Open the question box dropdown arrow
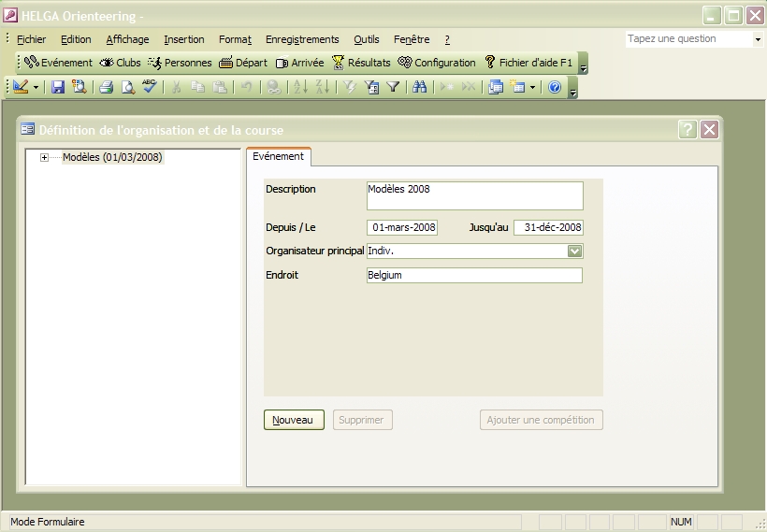Viewport: 767px width, 532px height. coord(758,39)
